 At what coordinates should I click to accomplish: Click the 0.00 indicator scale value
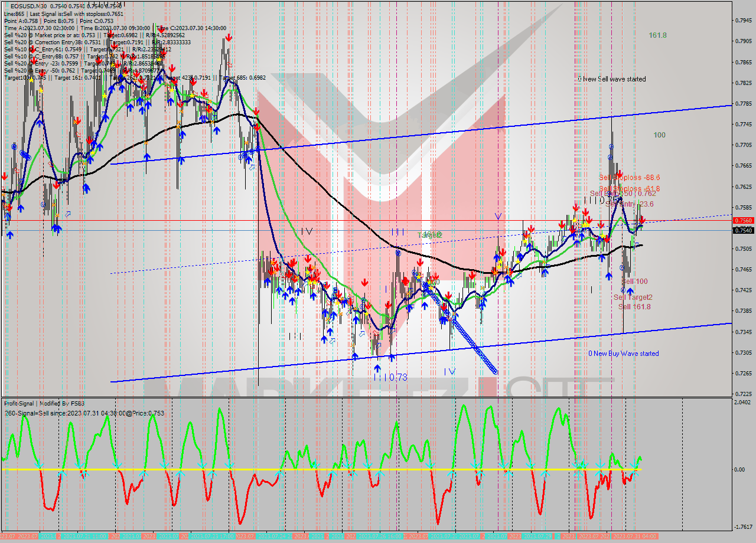pos(741,470)
